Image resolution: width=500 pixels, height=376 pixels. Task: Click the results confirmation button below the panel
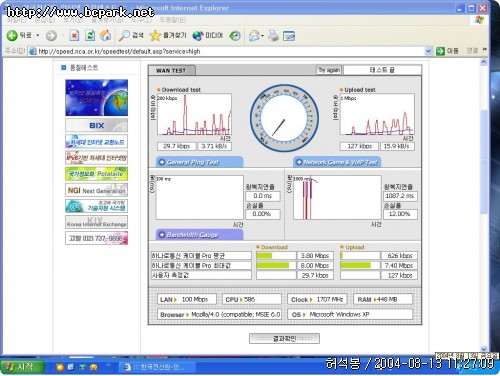[x=284, y=338]
